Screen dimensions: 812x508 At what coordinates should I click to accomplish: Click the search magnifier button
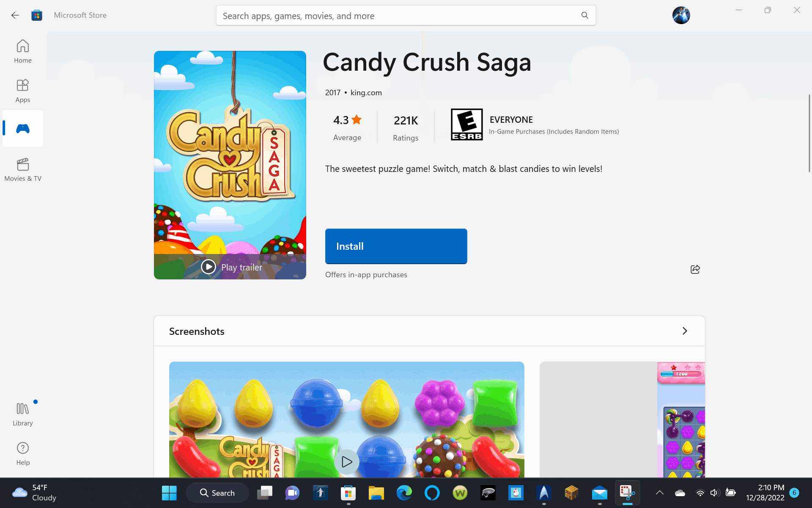point(584,15)
